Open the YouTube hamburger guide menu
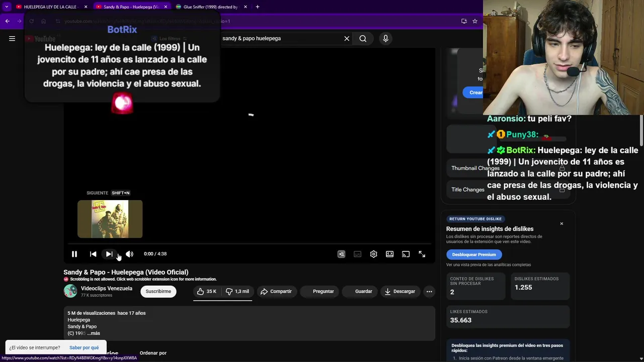Image resolution: width=644 pixels, height=362 pixels. click(12, 39)
